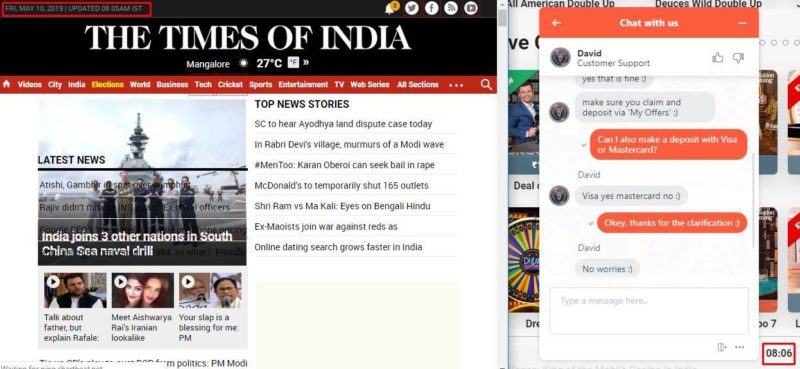Go back using chat header arrow
The width and height of the screenshot is (800, 369).
tap(557, 23)
